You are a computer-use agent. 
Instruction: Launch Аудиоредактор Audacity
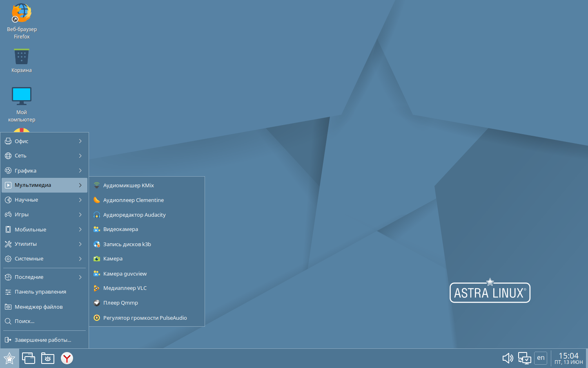(147, 215)
